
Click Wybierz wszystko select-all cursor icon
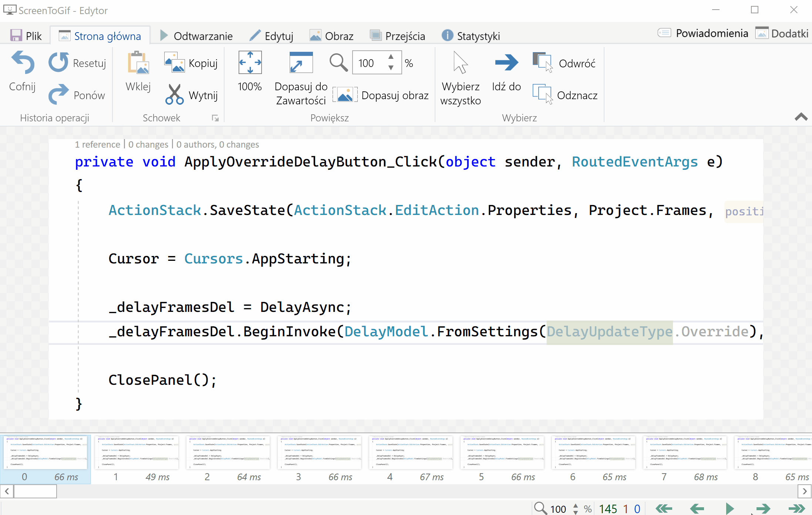[x=460, y=63]
